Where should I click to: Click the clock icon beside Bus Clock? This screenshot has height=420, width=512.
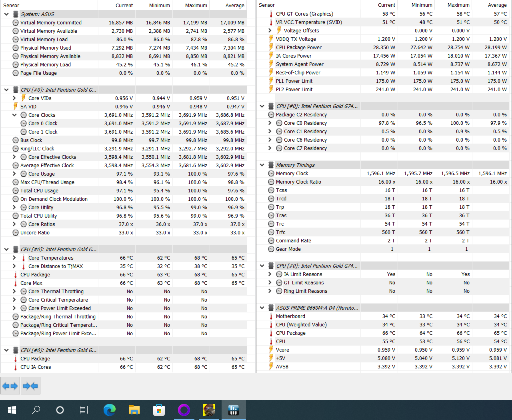(16, 140)
